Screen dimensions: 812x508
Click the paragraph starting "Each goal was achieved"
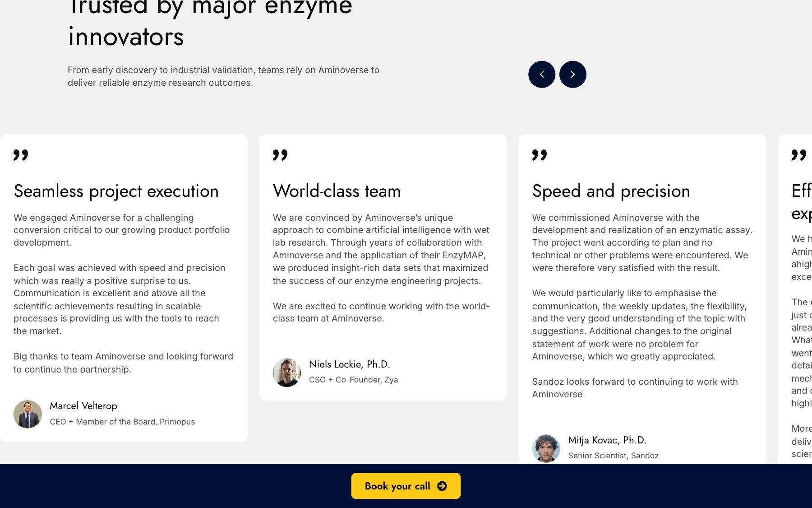[120, 299]
